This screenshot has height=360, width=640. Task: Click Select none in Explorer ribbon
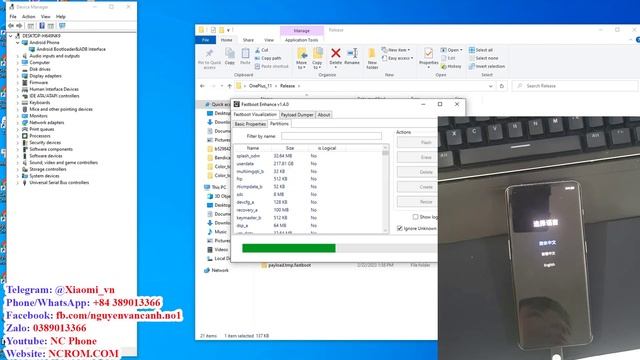coord(483,58)
